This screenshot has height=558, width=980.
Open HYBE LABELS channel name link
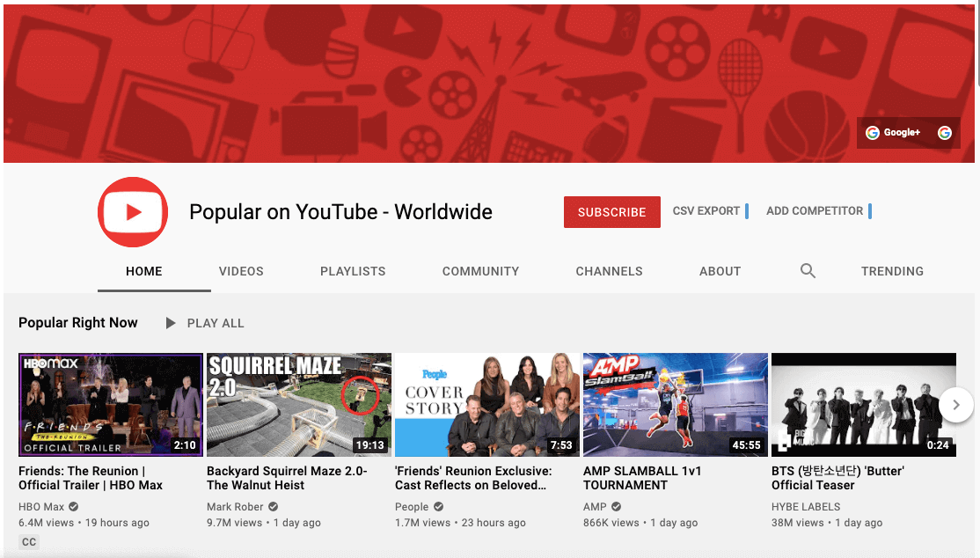click(806, 507)
